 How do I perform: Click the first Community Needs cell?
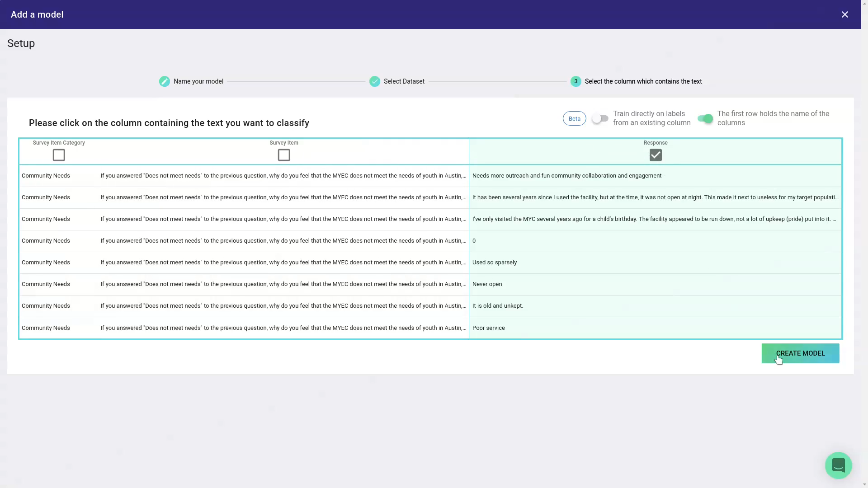tap(46, 176)
